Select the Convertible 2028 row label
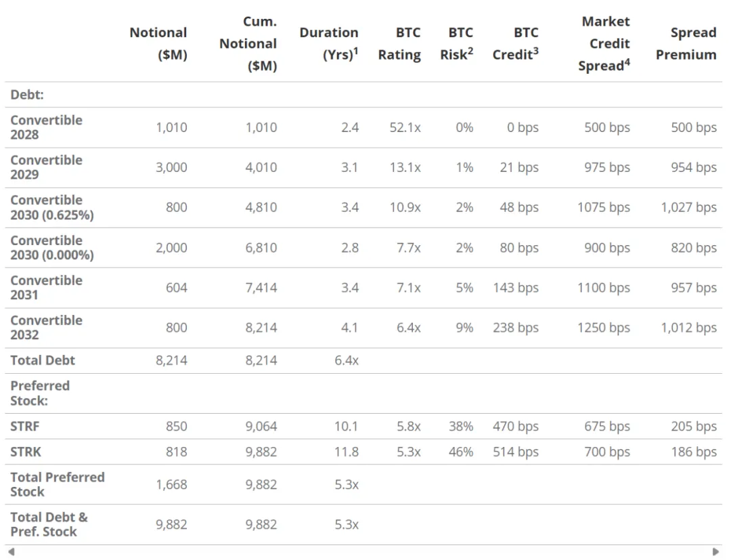The height and width of the screenshot is (560, 731). (x=46, y=127)
